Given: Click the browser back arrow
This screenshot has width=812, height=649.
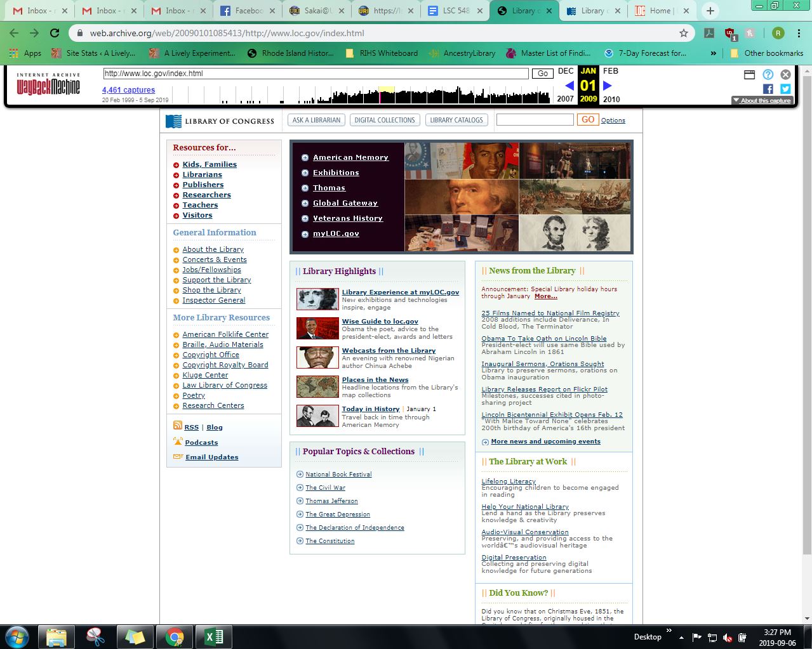Looking at the screenshot, I should point(14,33).
